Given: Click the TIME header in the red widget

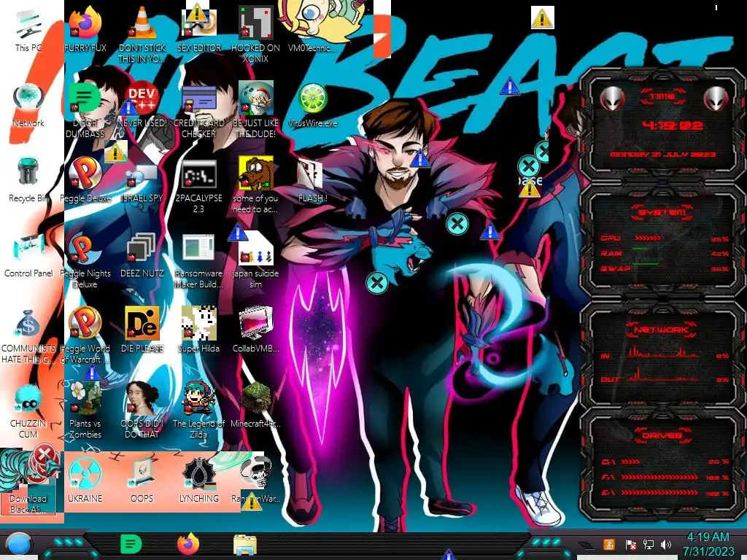Looking at the screenshot, I should 662,97.
